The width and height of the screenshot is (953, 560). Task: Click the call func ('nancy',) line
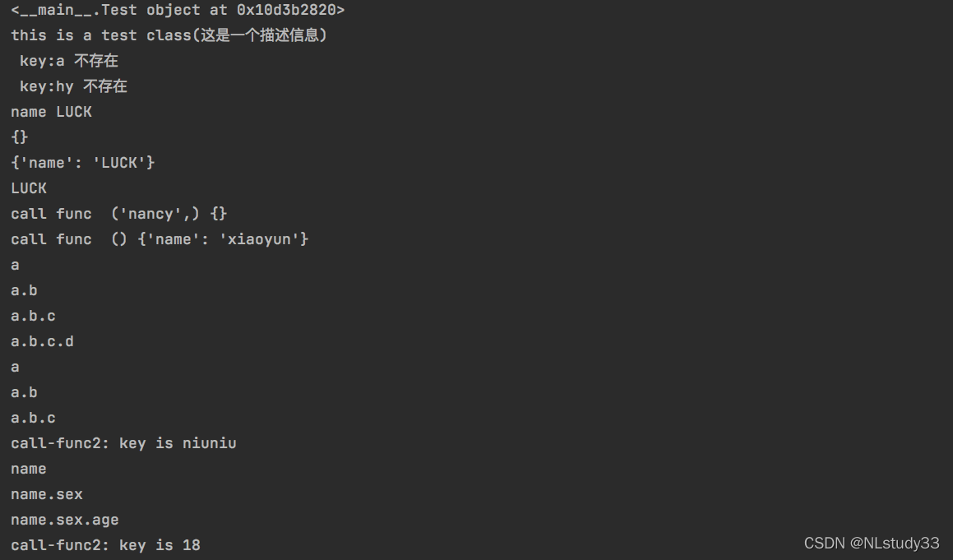click(x=119, y=214)
